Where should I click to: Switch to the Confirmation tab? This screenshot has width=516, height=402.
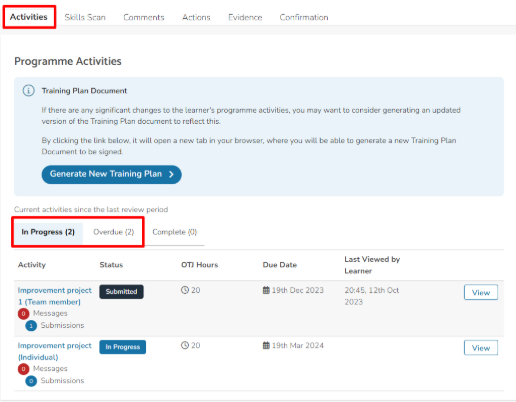pos(304,17)
